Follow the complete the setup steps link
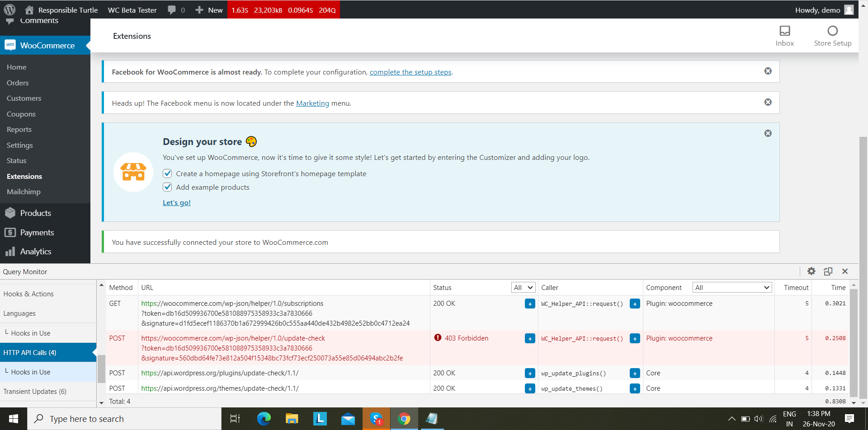868x430 pixels. 410,72
